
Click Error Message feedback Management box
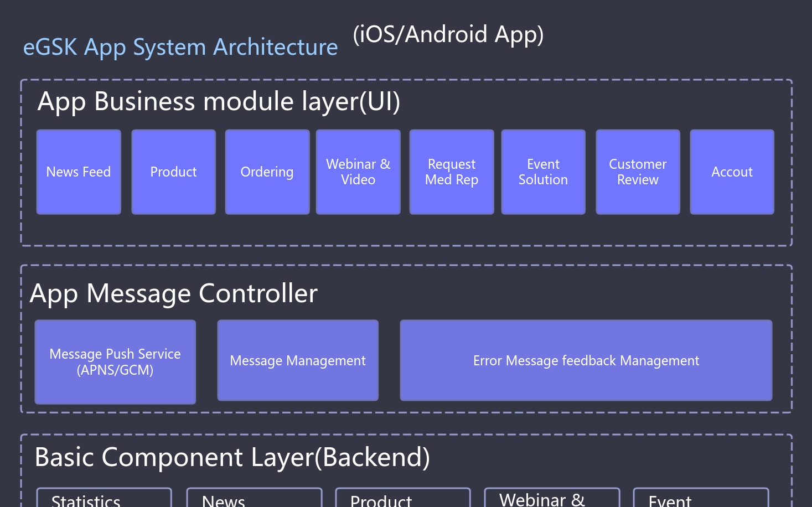coord(586,361)
